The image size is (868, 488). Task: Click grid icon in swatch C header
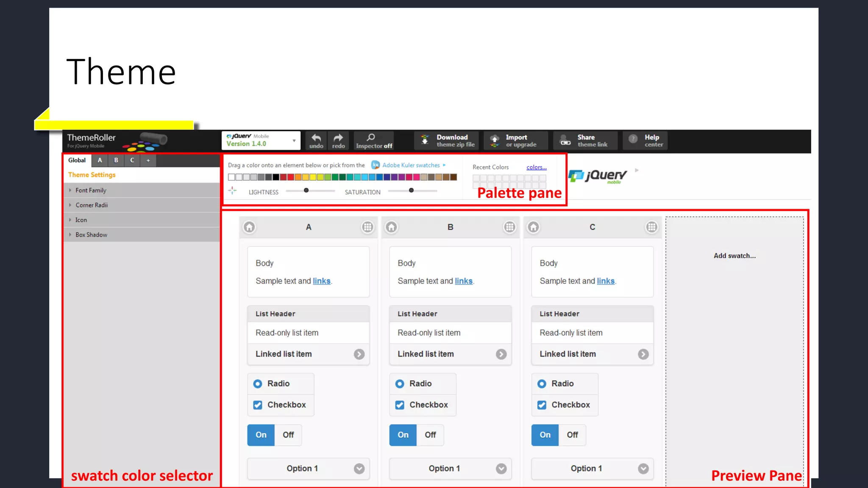tap(651, 227)
